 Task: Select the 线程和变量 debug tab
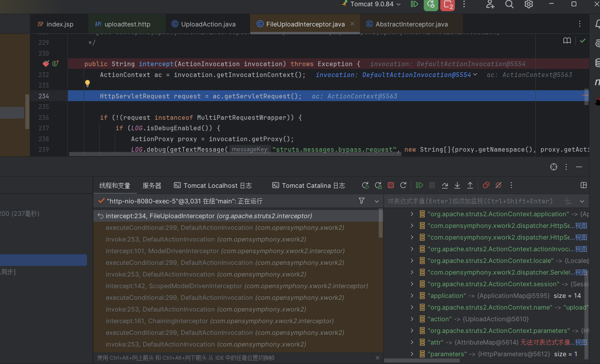(x=115, y=185)
